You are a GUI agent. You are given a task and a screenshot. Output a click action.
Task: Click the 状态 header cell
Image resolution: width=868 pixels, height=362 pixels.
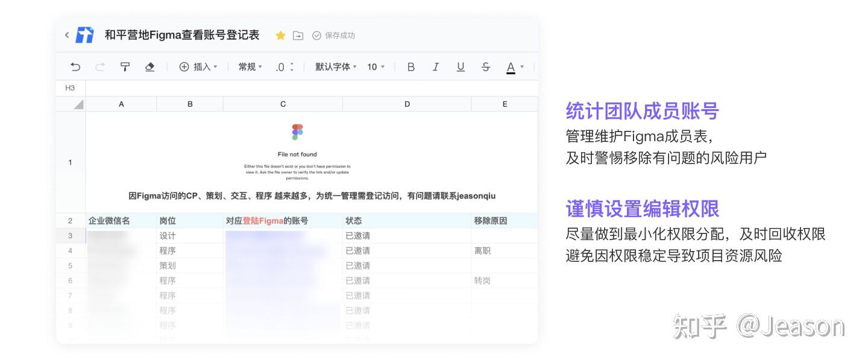tap(407, 221)
